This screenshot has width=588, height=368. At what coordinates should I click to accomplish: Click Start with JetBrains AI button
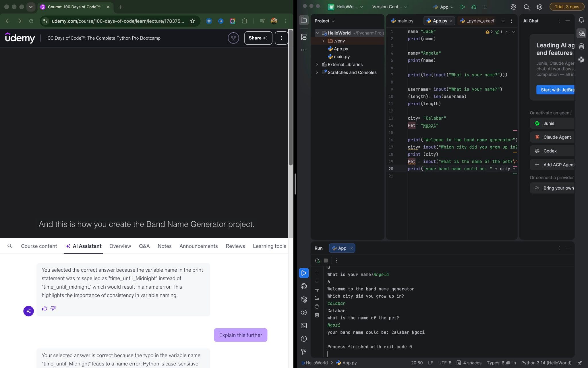coord(555,90)
